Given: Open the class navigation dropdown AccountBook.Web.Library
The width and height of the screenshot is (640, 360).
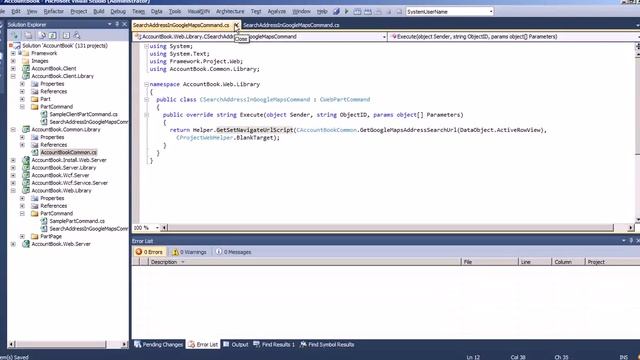Looking at the screenshot, I should point(384,37).
